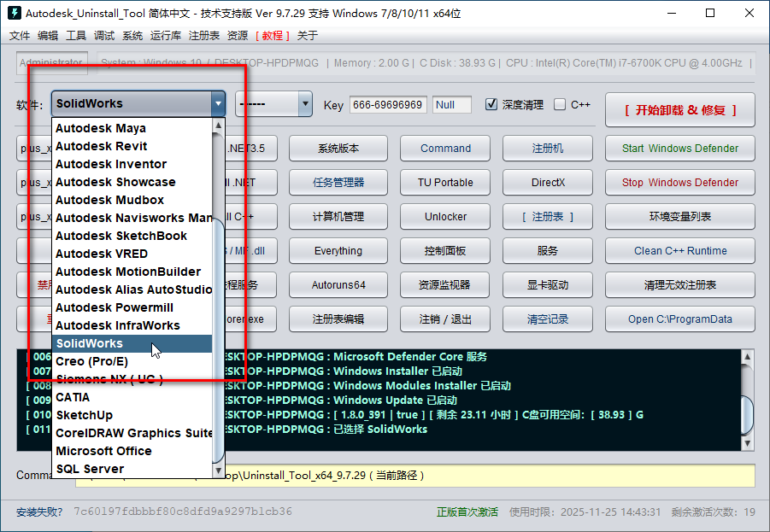The image size is (770, 532).
Task: Open 资源监视器 button
Action: pos(445,284)
